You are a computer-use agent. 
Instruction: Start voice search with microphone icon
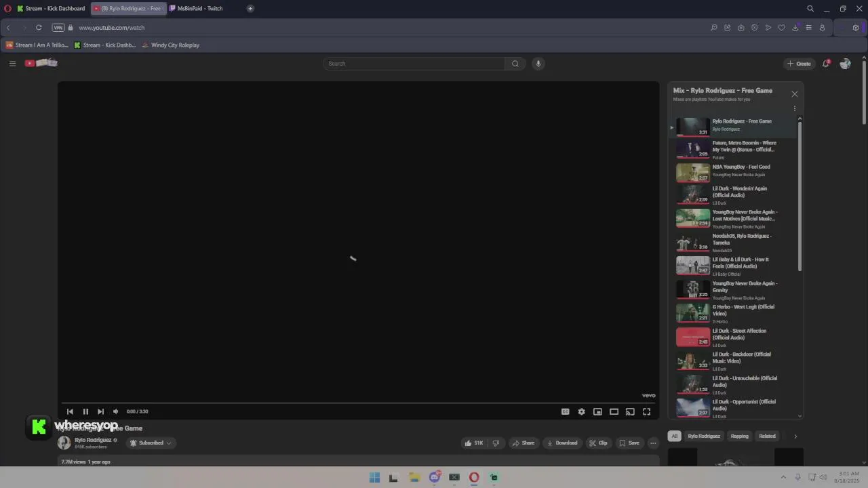tap(538, 64)
